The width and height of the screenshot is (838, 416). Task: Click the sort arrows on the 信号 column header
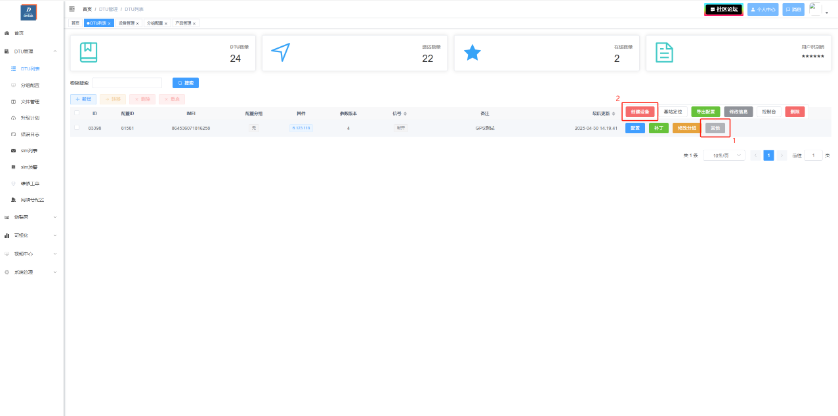click(405, 113)
